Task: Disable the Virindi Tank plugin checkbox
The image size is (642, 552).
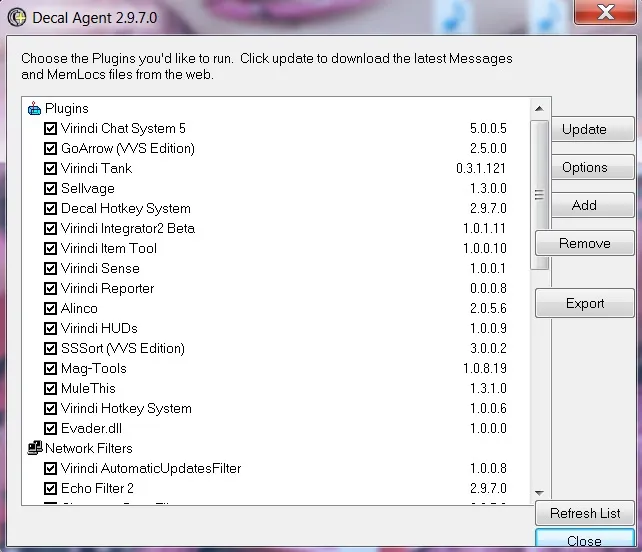Action: [51, 168]
